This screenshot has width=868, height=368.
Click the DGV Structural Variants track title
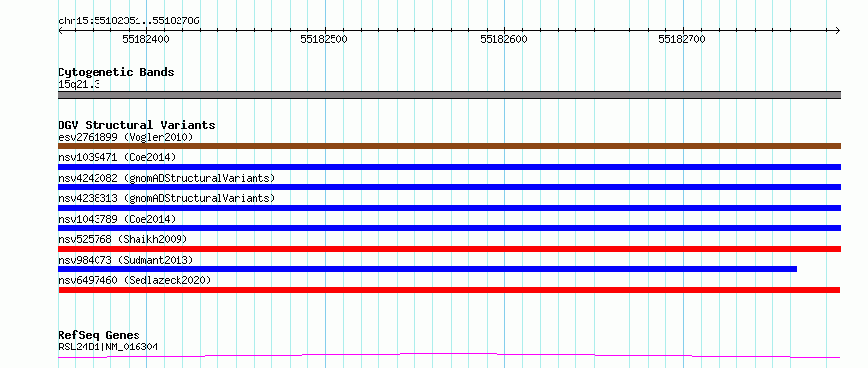click(137, 125)
